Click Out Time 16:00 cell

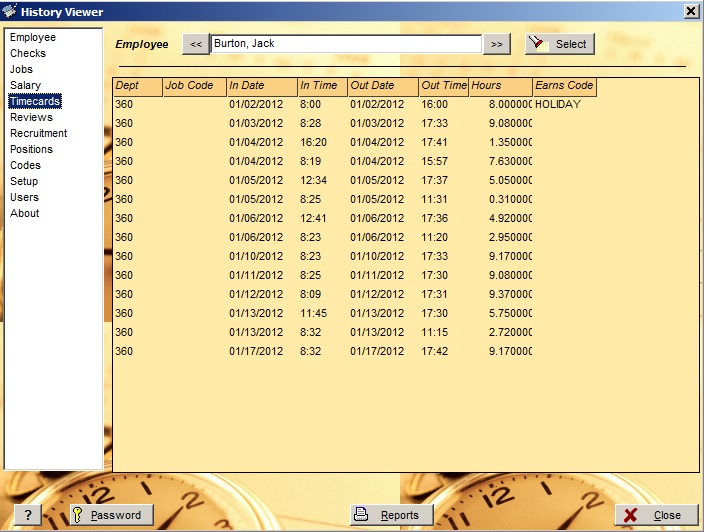click(x=434, y=104)
